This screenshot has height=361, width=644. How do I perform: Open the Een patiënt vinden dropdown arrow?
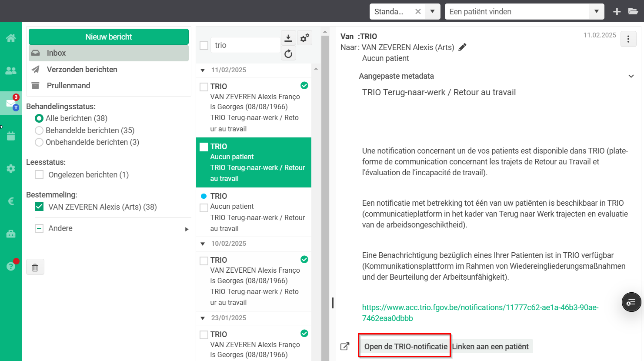[x=597, y=12]
